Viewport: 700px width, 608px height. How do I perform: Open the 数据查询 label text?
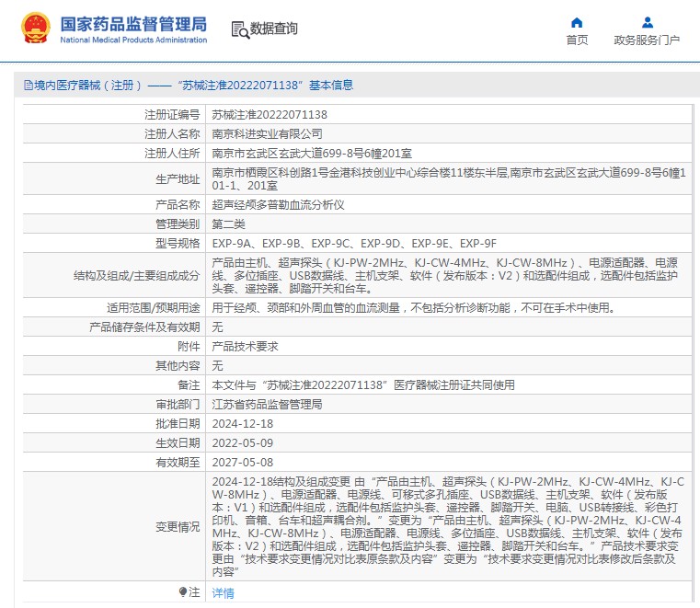[274, 29]
